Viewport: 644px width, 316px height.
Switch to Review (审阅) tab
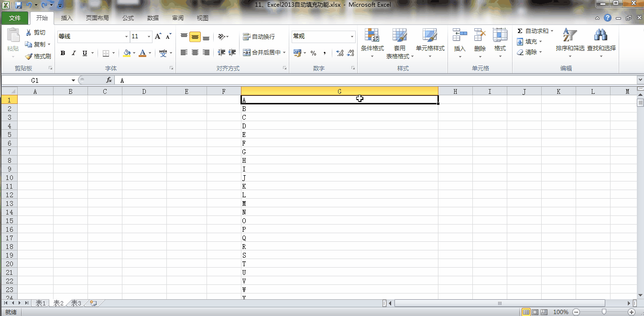pyautogui.click(x=178, y=18)
